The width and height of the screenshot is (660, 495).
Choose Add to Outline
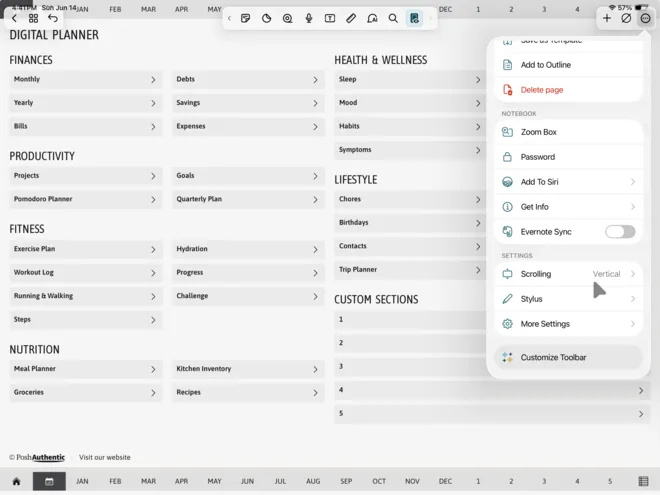point(569,65)
